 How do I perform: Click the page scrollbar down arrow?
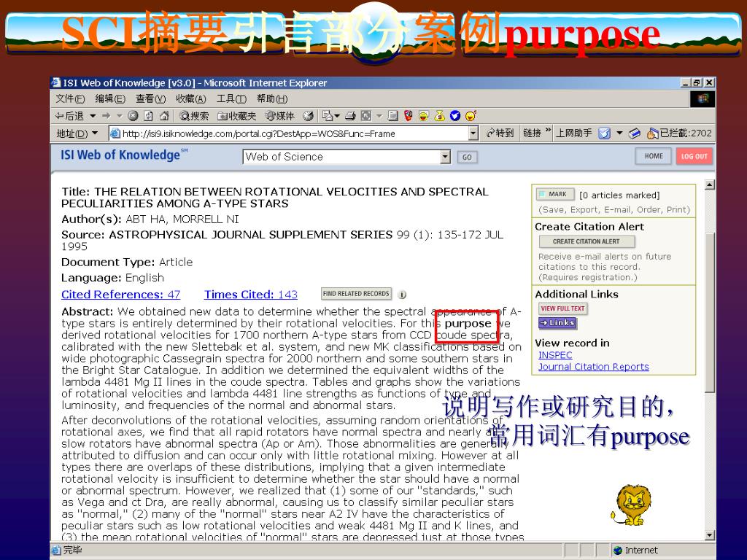709,535
